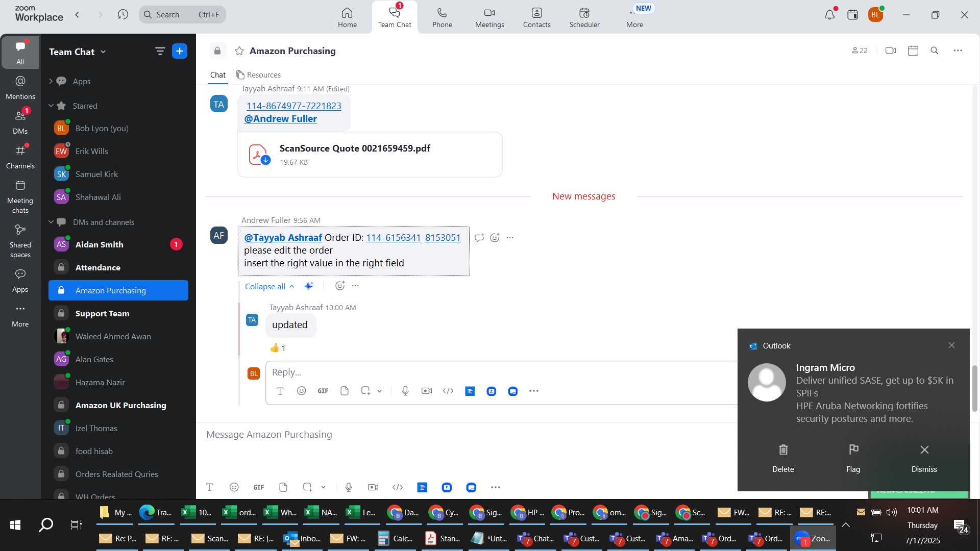Image resolution: width=980 pixels, height=551 pixels.
Task: Click the chat list filter icon
Action: click(160, 51)
